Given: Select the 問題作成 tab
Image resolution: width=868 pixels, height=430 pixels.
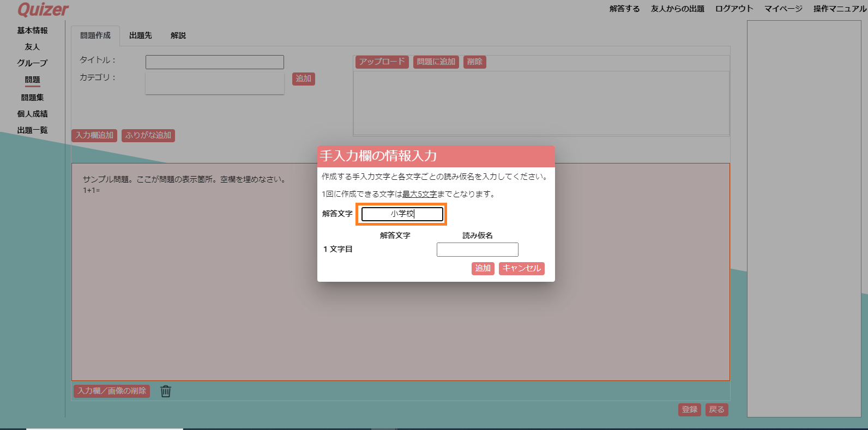Looking at the screenshot, I should [95, 35].
